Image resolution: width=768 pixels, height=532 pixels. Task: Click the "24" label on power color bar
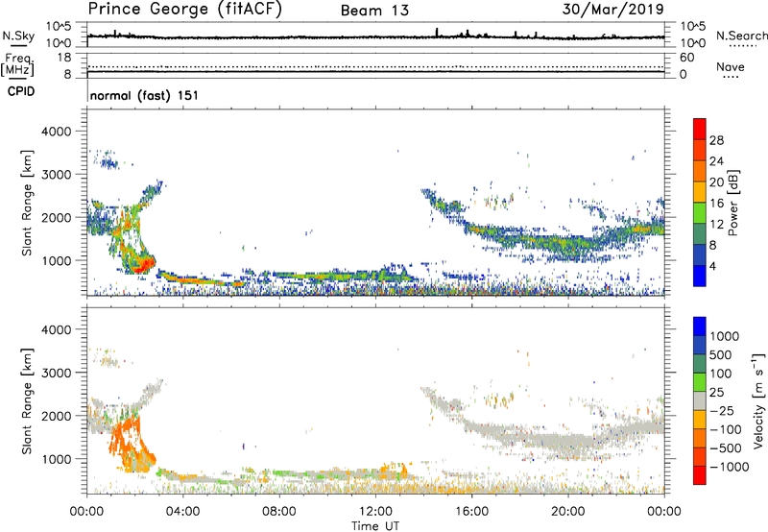(x=716, y=161)
